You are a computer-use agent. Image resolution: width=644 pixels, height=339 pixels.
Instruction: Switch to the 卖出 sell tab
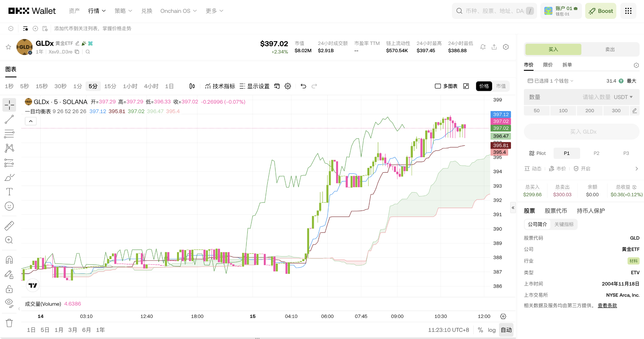610,49
